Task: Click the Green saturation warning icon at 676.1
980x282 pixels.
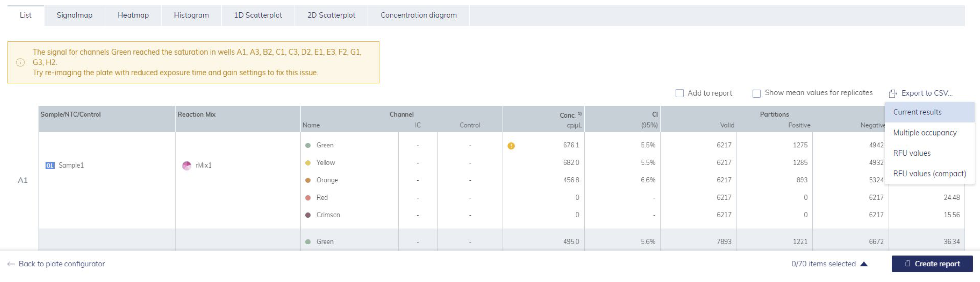Action: tap(511, 146)
